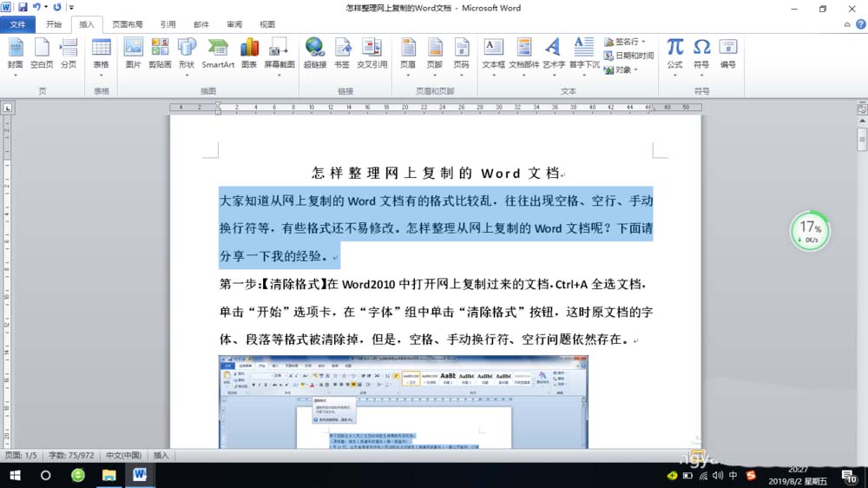This screenshot has height=488, width=868.
Task: Switch to the Home (开始) tab
Action: pyautogui.click(x=54, y=24)
